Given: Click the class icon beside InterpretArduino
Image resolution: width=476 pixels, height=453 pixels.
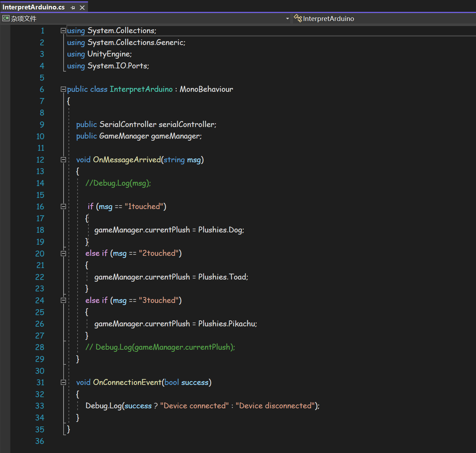Looking at the screenshot, I should pos(298,18).
